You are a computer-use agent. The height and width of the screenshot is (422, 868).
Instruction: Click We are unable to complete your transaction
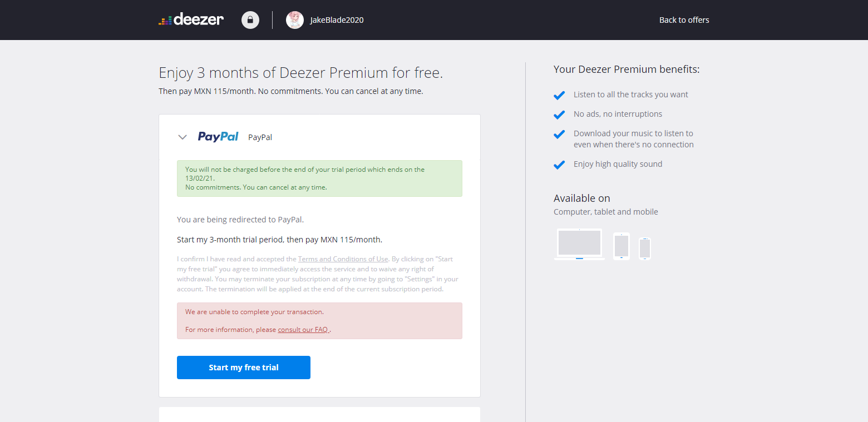coord(254,312)
